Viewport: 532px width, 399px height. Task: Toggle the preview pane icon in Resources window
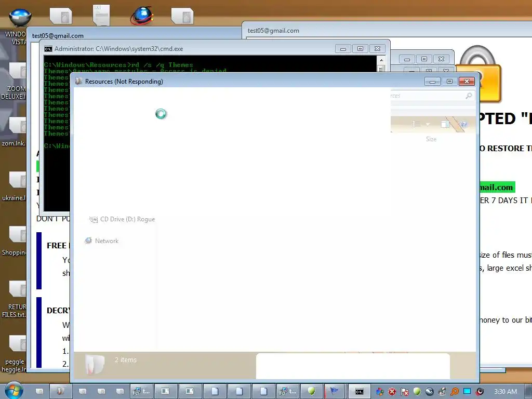(x=445, y=124)
